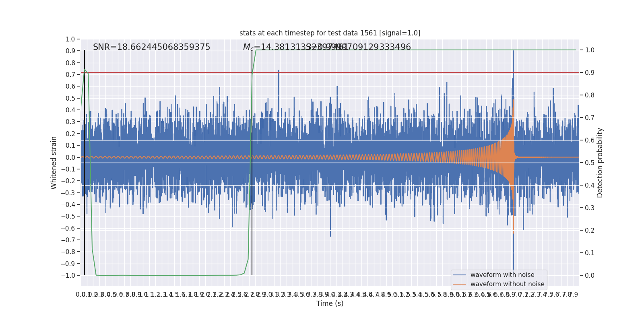Viewport: 644px width, 322px height.
Task: Click the 0.5 tick on the right axis
Action: click(590, 163)
